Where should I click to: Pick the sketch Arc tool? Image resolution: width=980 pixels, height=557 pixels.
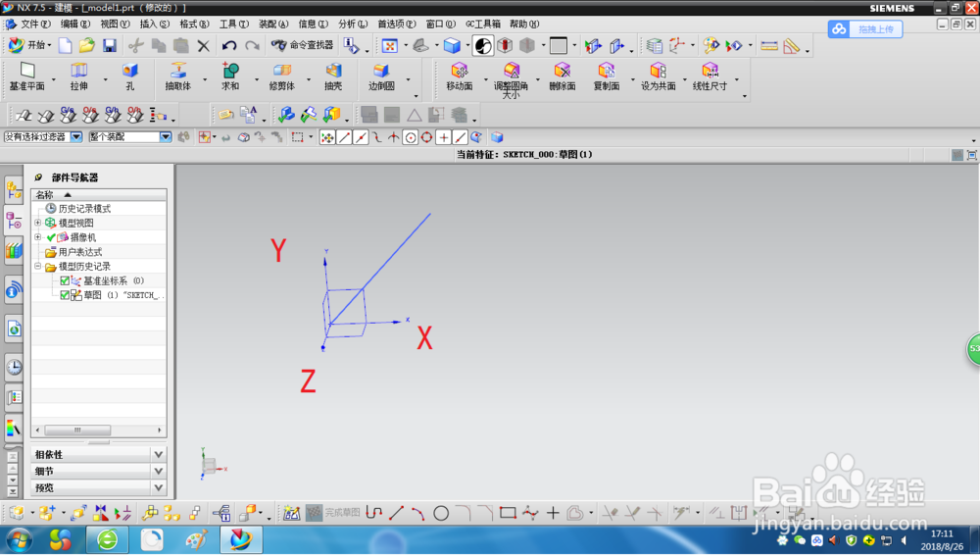[x=418, y=513]
